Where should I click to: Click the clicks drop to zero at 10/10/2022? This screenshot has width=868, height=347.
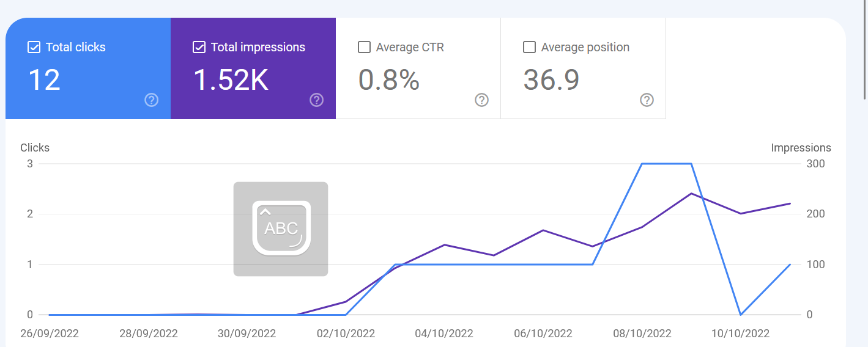(741, 315)
